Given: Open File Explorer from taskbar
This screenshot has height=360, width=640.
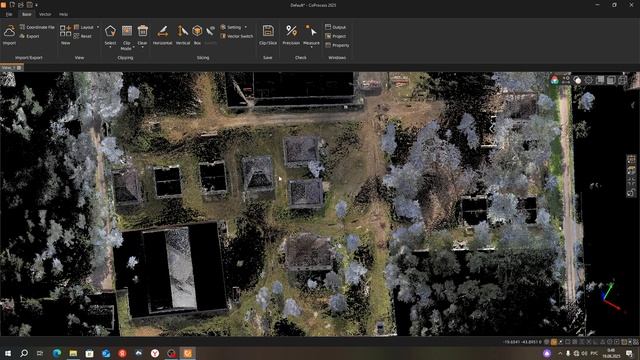Looking at the screenshot, I should tap(73, 353).
